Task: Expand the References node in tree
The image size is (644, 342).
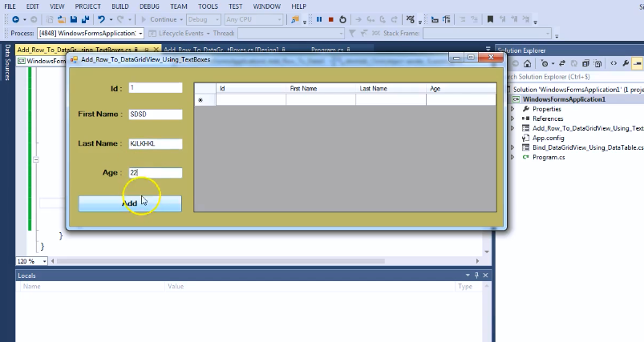Action: point(513,119)
